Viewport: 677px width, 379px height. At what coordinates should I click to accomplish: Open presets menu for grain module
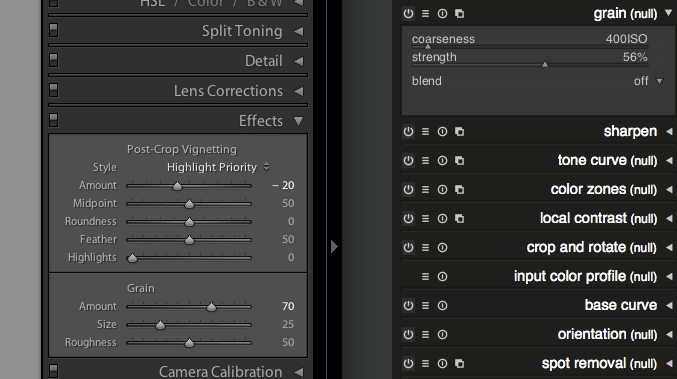click(425, 14)
